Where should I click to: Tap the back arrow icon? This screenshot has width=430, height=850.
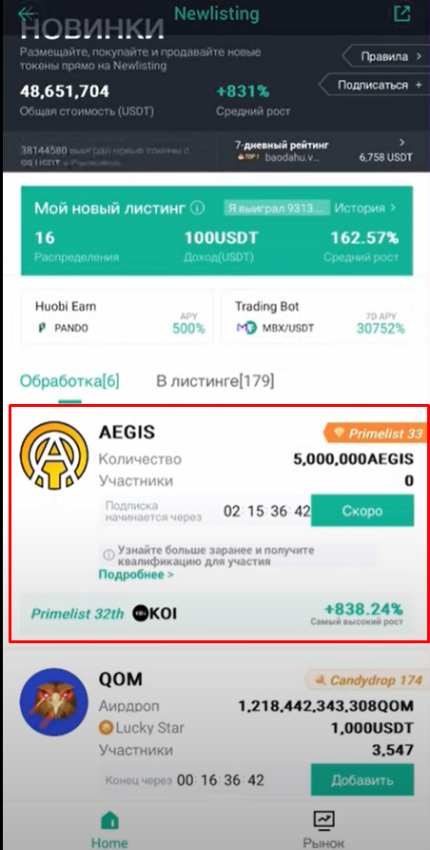pyautogui.click(x=27, y=14)
